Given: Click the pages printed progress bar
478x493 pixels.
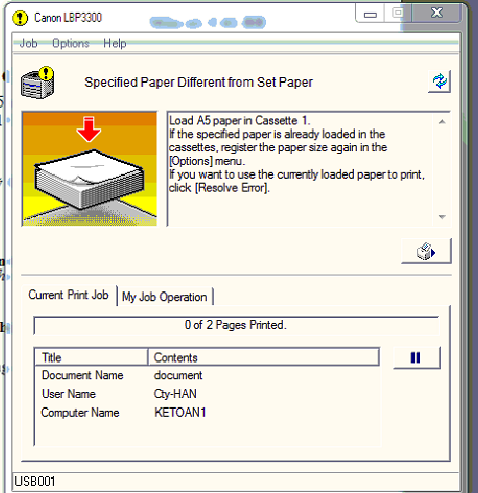Looking at the screenshot, I should 236,325.
